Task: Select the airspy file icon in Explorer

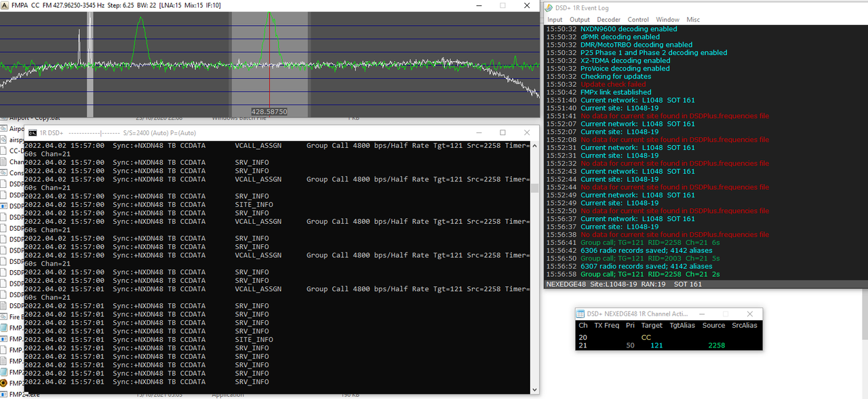Action: coord(5,140)
